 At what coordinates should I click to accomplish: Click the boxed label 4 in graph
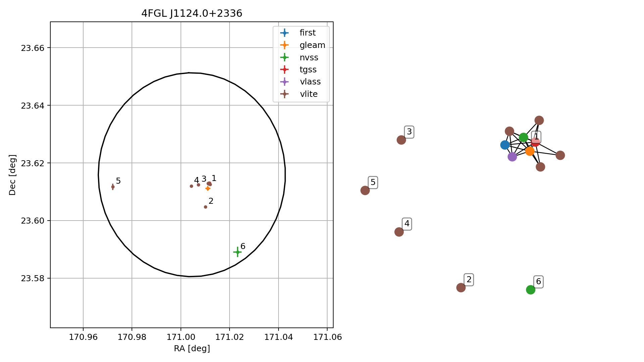coord(407,224)
